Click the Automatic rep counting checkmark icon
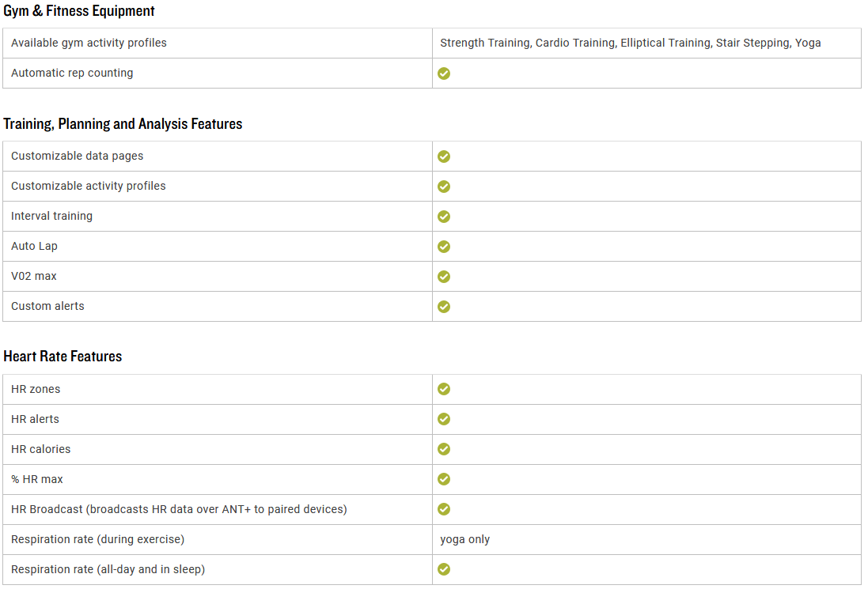This screenshot has width=868, height=589. (x=443, y=74)
